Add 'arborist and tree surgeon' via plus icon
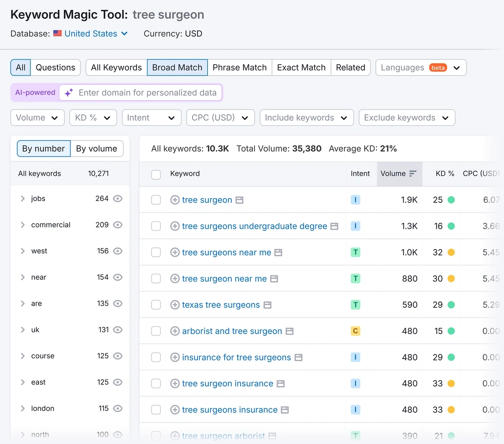The image size is (504, 444). pyautogui.click(x=175, y=331)
